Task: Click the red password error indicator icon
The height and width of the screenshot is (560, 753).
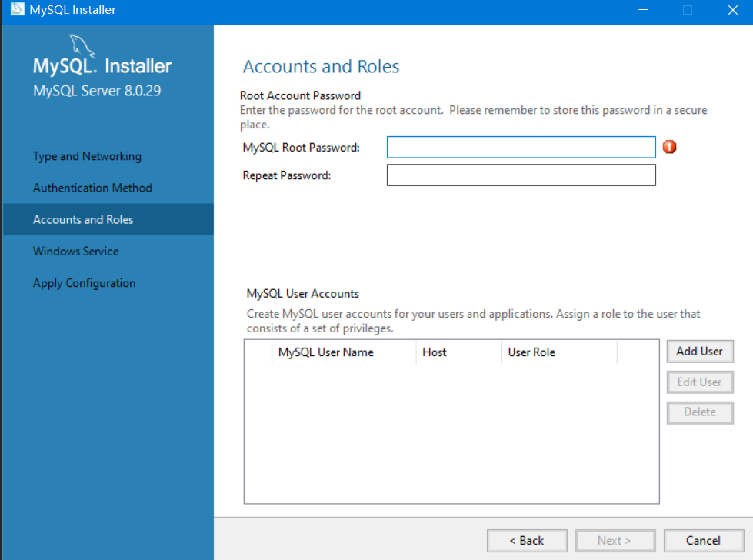Action: pyautogui.click(x=668, y=146)
